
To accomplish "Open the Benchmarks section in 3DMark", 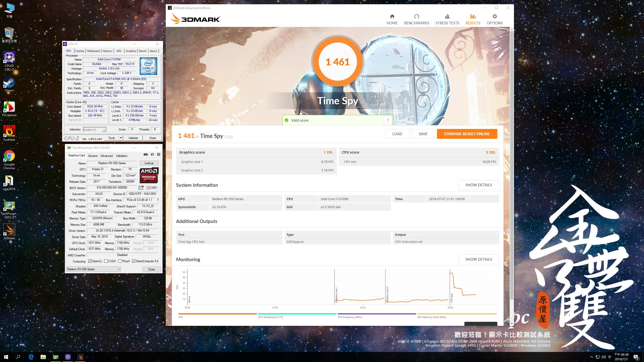I will (416, 20).
